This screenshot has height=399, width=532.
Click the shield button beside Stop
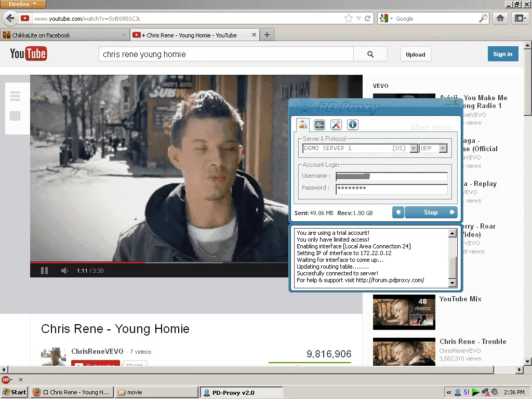point(398,212)
